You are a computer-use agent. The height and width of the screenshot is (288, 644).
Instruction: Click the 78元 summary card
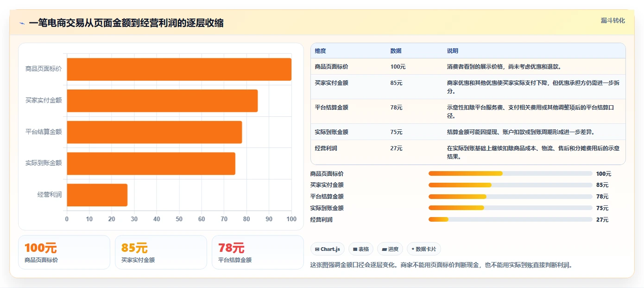click(258, 252)
